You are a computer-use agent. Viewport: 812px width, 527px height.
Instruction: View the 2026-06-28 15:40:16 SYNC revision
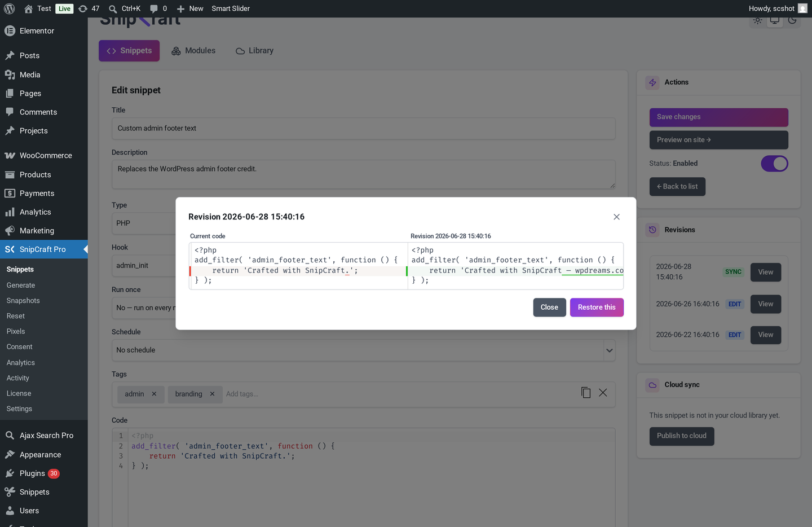765,272
